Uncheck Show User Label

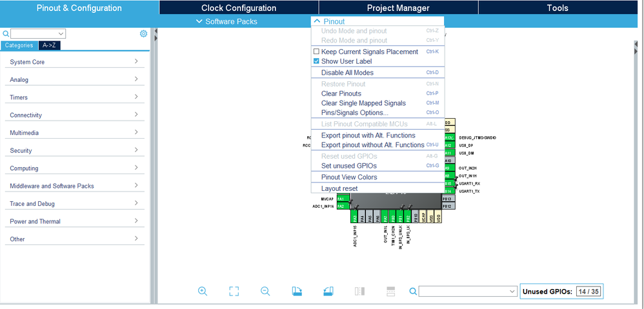pyautogui.click(x=316, y=61)
